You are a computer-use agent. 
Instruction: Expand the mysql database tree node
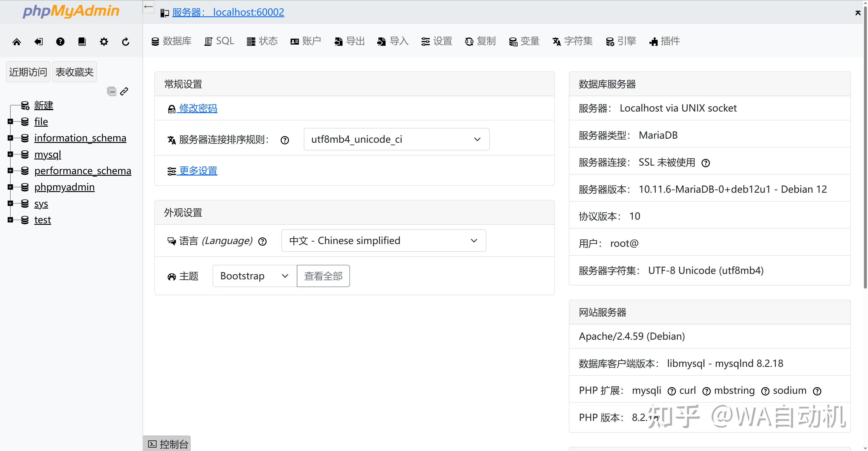pyautogui.click(x=10, y=154)
